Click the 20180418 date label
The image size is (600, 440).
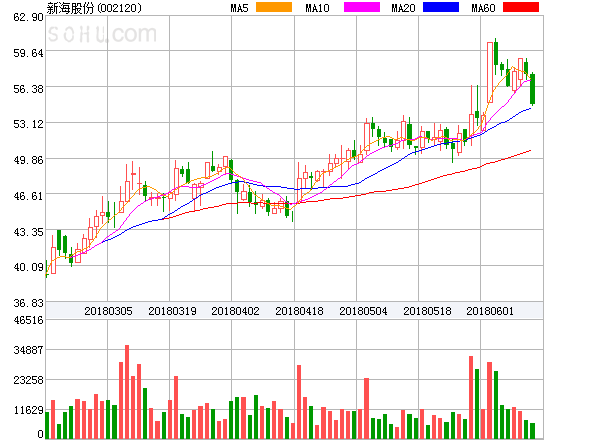tap(299, 311)
